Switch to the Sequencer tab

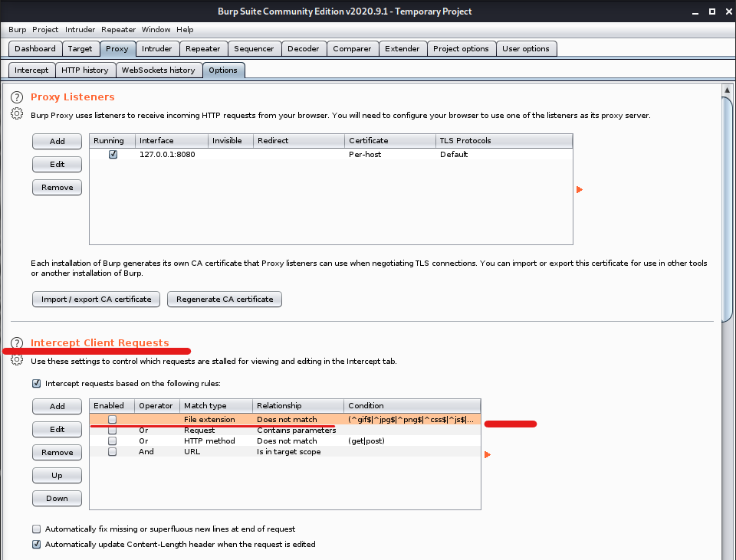(x=254, y=49)
